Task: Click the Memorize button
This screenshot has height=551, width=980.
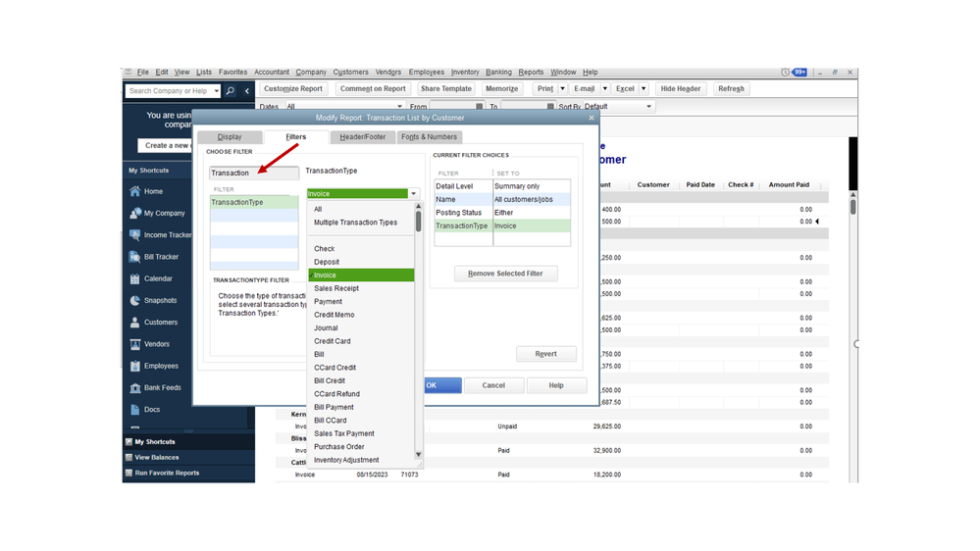Action: coord(502,88)
